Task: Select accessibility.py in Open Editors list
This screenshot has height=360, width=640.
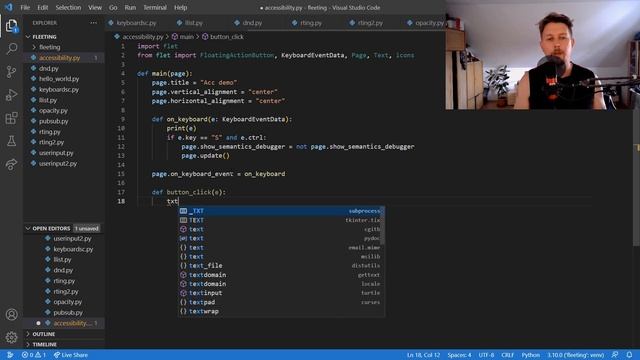Action: coord(63,323)
